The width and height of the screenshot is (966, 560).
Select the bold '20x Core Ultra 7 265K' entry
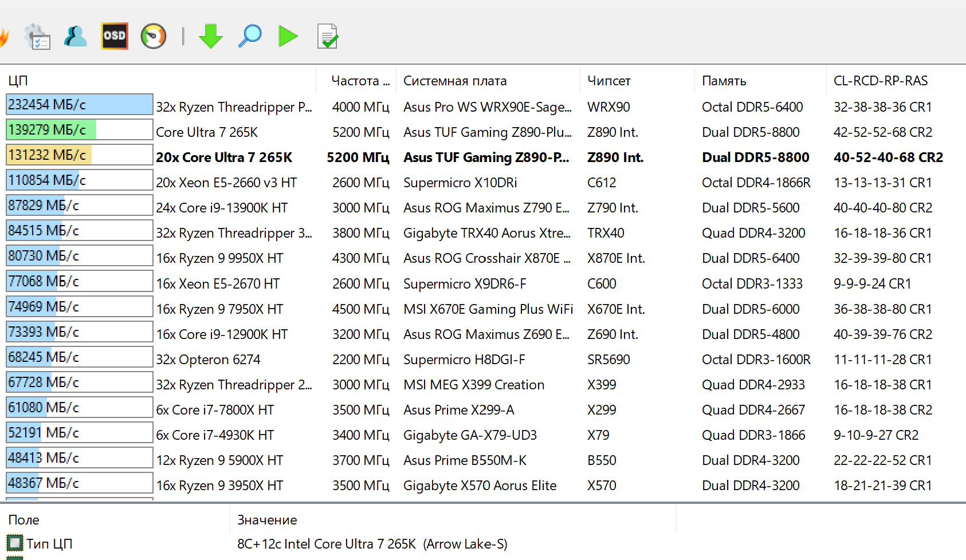click(x=224, y=157)
